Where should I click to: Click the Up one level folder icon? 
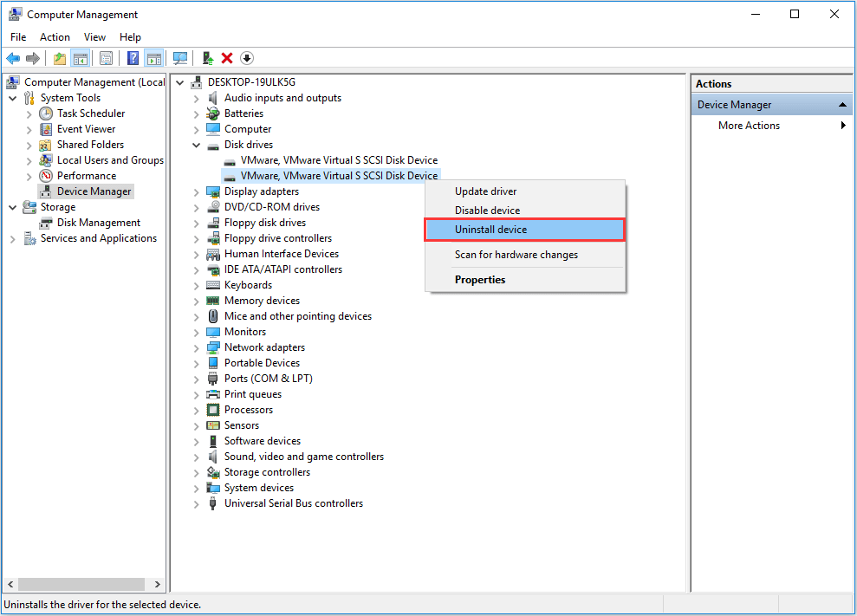click(x=60, y=59)
